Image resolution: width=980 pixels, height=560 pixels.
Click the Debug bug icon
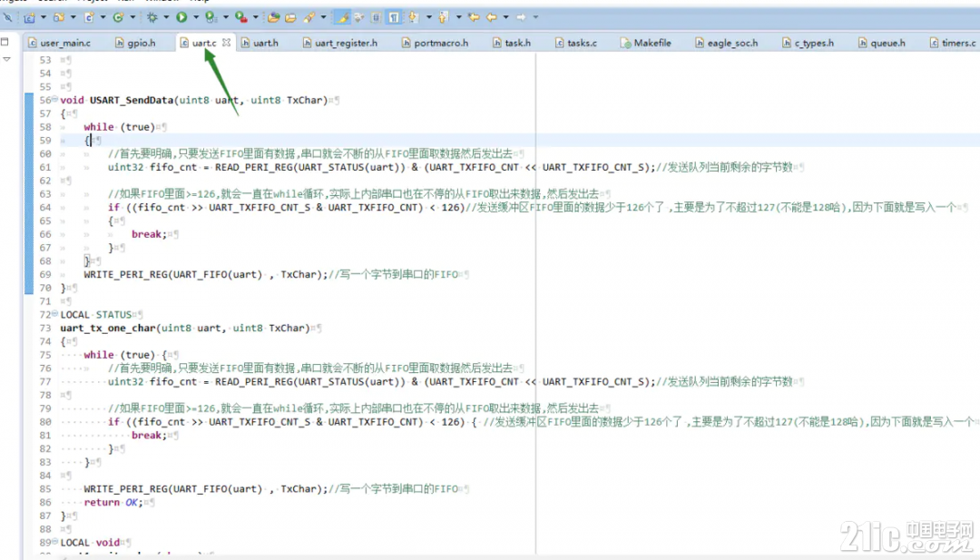pos(152,17)
